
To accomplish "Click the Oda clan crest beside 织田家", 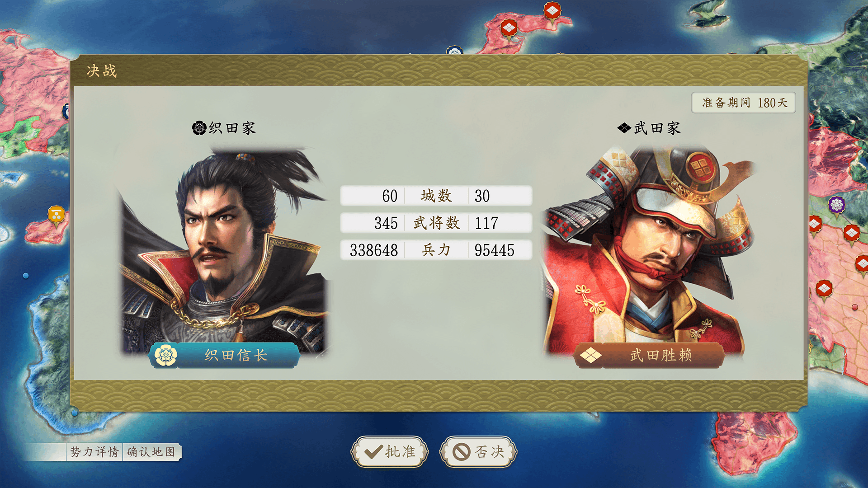I will [x=199, y=128].
